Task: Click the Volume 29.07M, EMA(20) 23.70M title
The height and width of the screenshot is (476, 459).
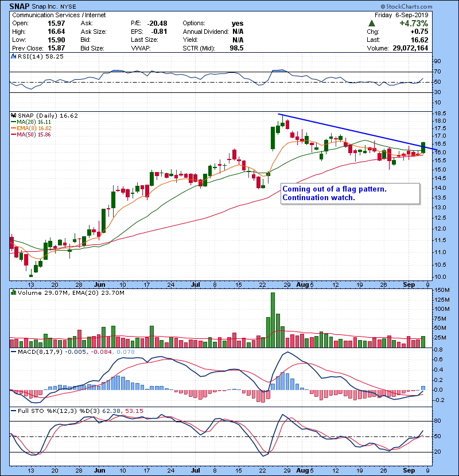Action: (x=71, y=293)
